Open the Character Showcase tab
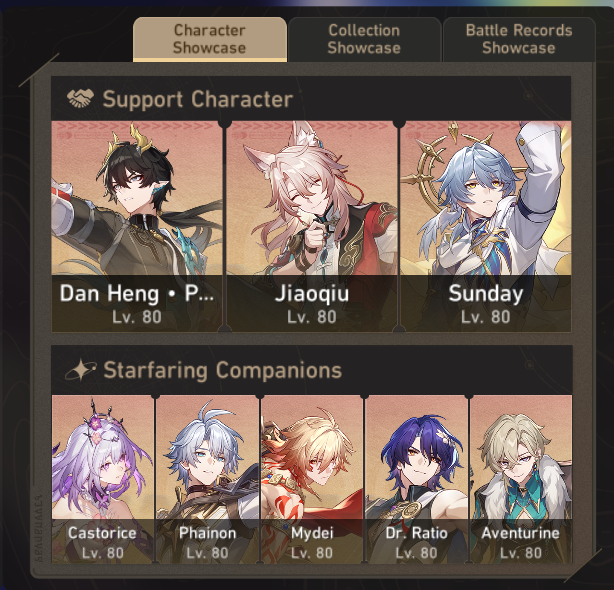 point(210,39)
